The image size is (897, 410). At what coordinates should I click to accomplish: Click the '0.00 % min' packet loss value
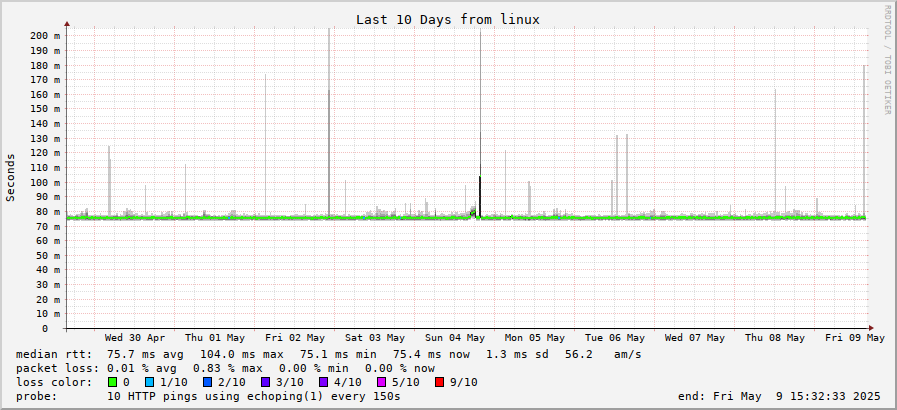(313, 368)
